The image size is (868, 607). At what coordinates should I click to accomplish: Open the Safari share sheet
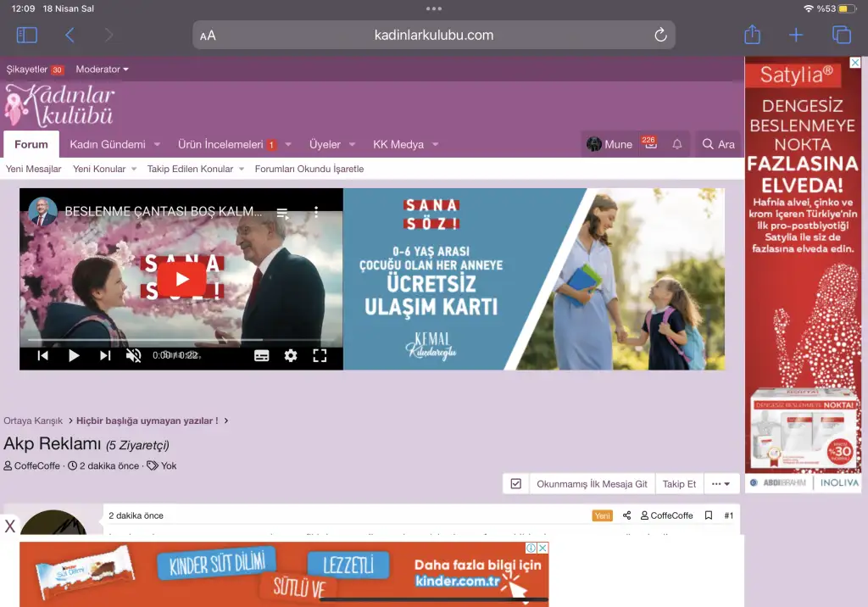753,35
